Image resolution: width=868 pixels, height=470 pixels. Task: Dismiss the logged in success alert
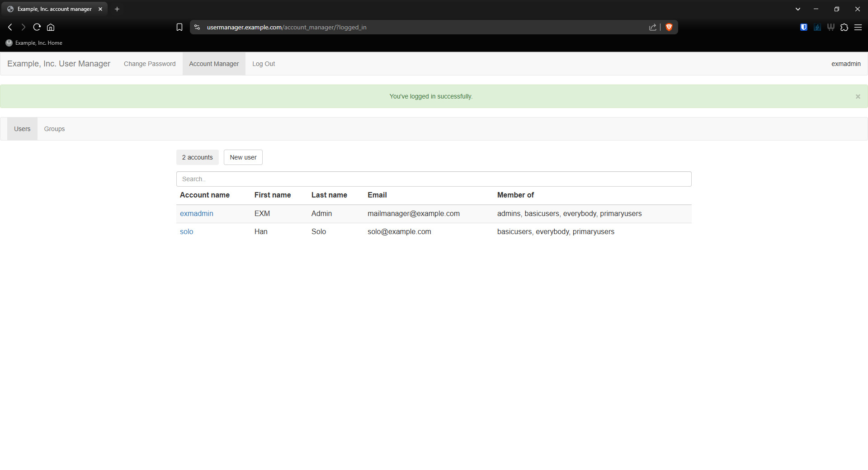pos(858,96)
